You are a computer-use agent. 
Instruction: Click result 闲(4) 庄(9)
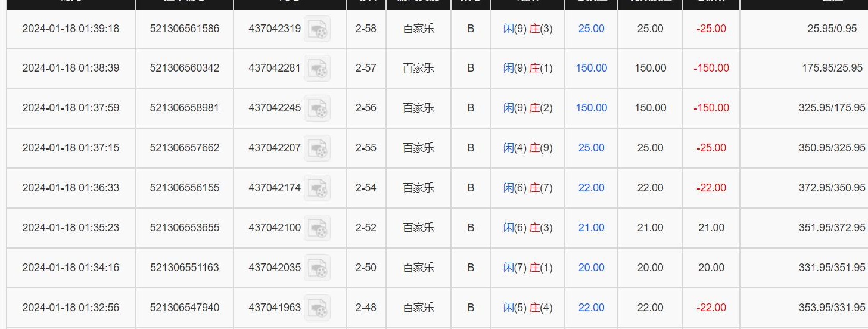[x=528, y=148]
